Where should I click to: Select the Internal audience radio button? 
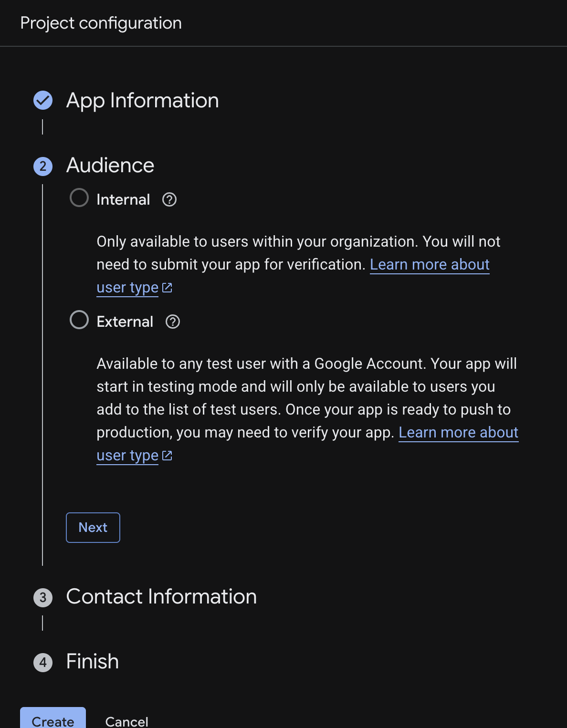pos(79,198)
